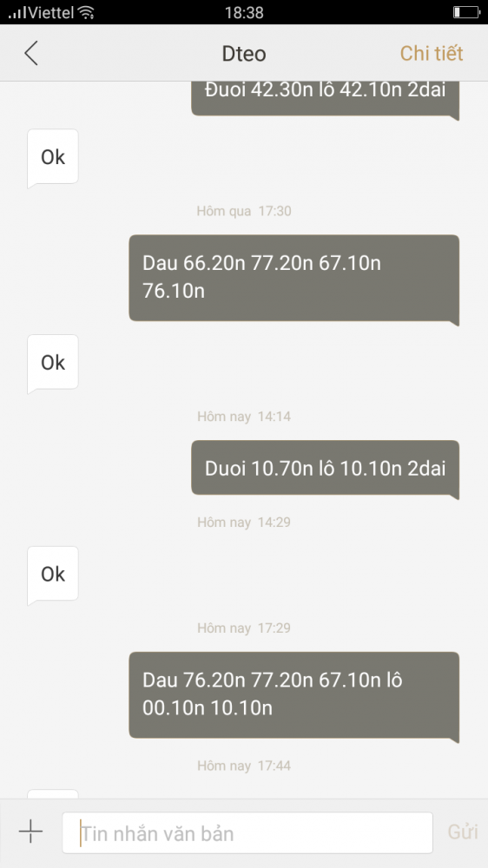This screenshot has width=488, height=868.
Task: Tap the Ok reply above Hôm nay 14:14
Action: (53, 363)
